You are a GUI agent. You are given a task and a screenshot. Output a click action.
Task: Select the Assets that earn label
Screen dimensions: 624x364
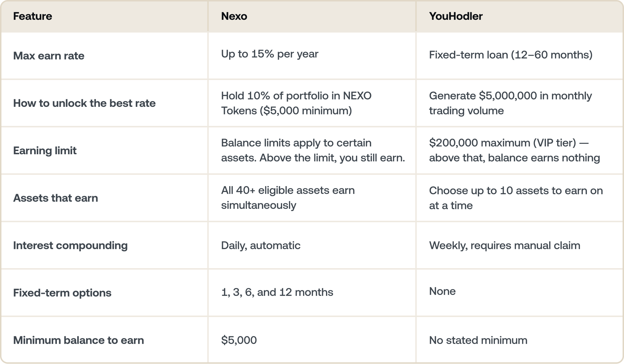point(56,198)
